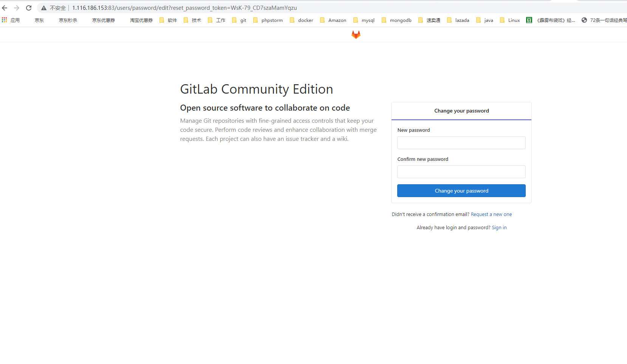The image size is (627, 364).
Task: Open the 《霹雳布袋戏》 bookmark
Action: click(551, 20)
